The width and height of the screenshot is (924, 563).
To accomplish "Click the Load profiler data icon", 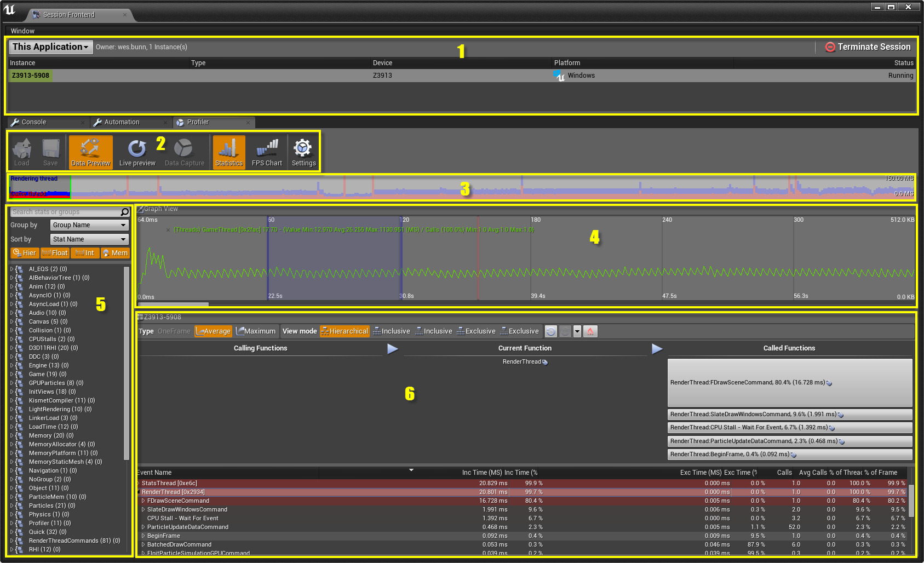I will [22, 152].
